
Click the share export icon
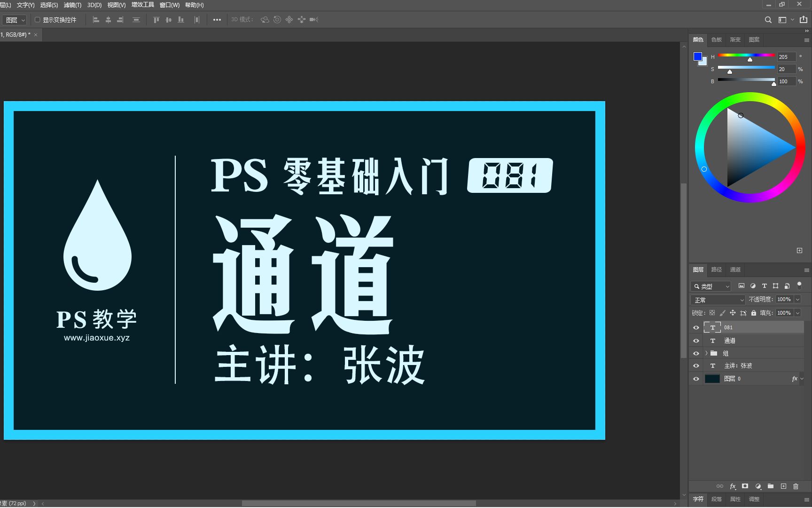coord(804,20)
